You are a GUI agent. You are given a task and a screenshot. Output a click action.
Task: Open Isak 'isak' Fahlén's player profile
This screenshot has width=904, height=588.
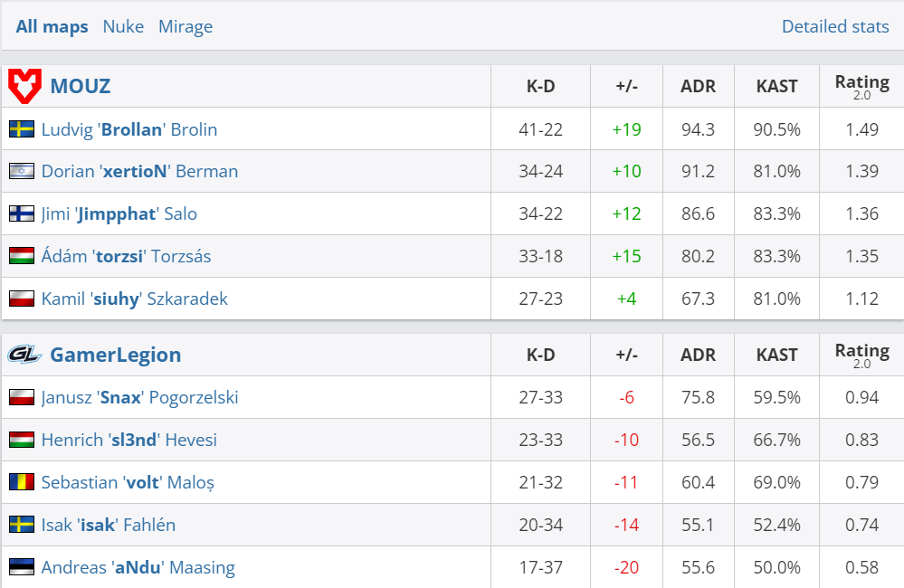click(109, 525)
